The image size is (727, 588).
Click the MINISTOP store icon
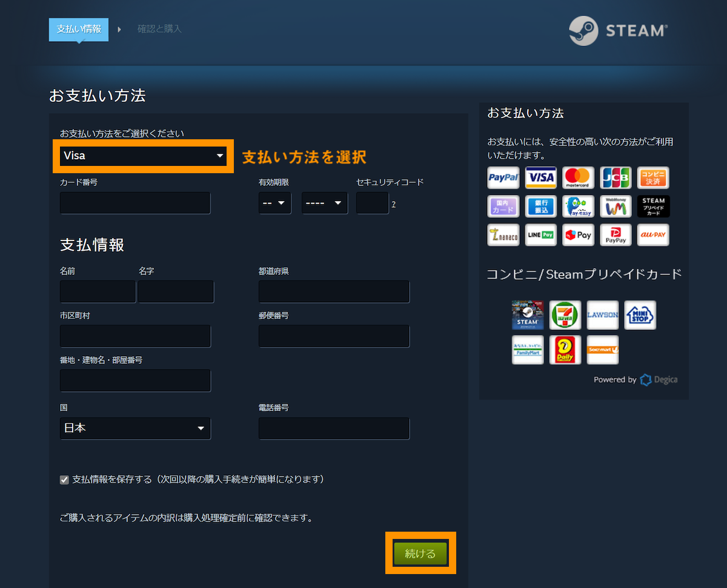click(x=640, y=315)
